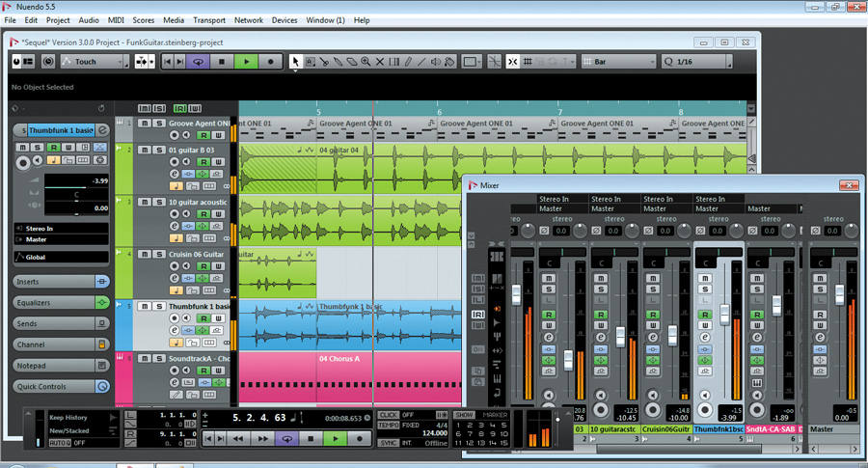This screenshot has width=868, height=468.
Task: Expand the Quick Controls inspector section
Action: pos(61,387)
